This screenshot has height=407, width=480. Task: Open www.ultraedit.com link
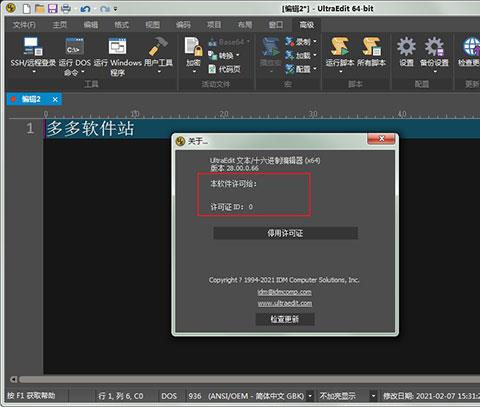point(285,303)
